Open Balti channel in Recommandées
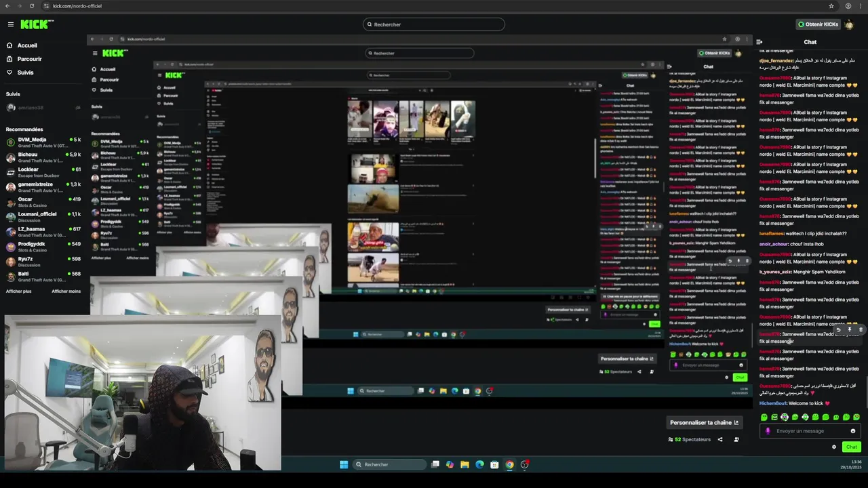The image size is (868, 488). point(43,277)
